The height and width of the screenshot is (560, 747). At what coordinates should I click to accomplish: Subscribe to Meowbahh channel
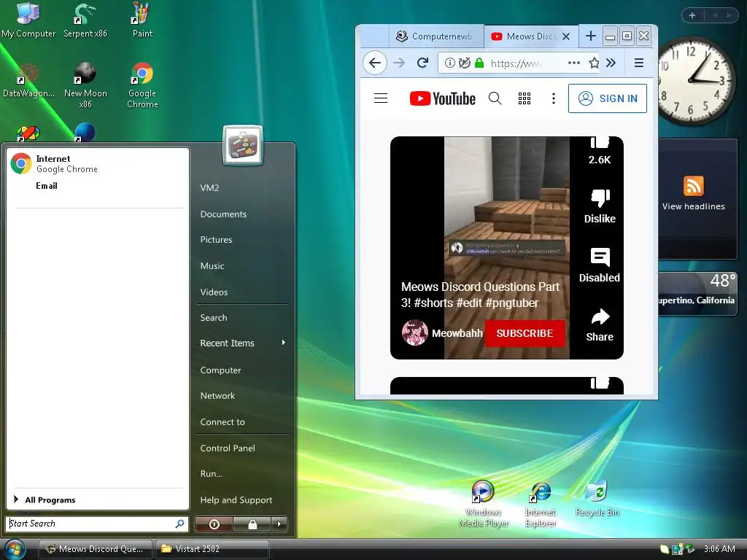[525, 332]
